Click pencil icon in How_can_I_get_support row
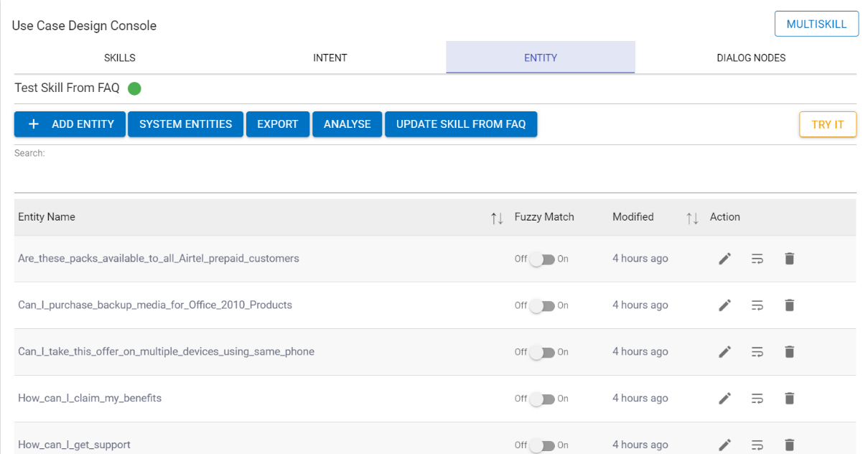This screenshot has width=868, height=454. pos(724,445)
